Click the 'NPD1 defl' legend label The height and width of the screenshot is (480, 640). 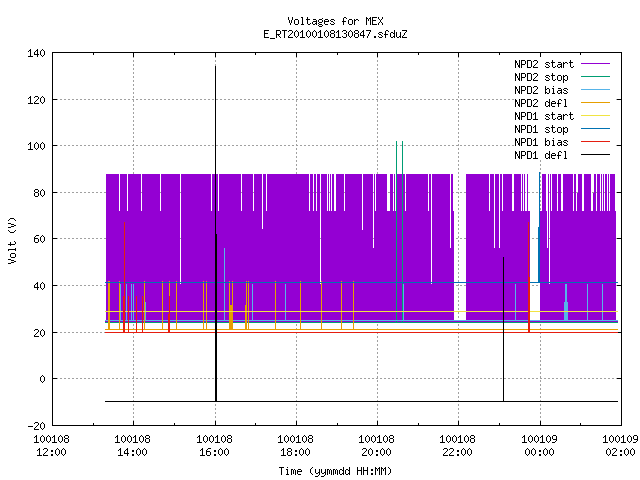(x=541, y=155)
